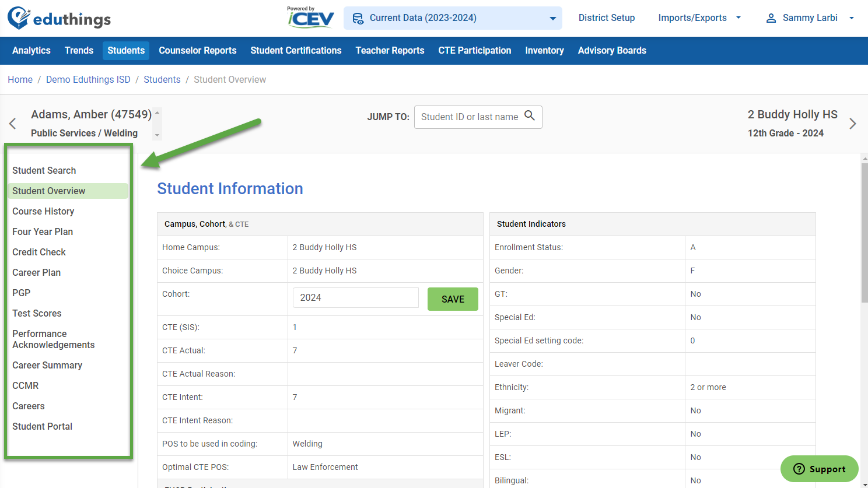Click inside the Cohort 2024 input field
This screenshot has height=488, width=868.
(355, 297)
